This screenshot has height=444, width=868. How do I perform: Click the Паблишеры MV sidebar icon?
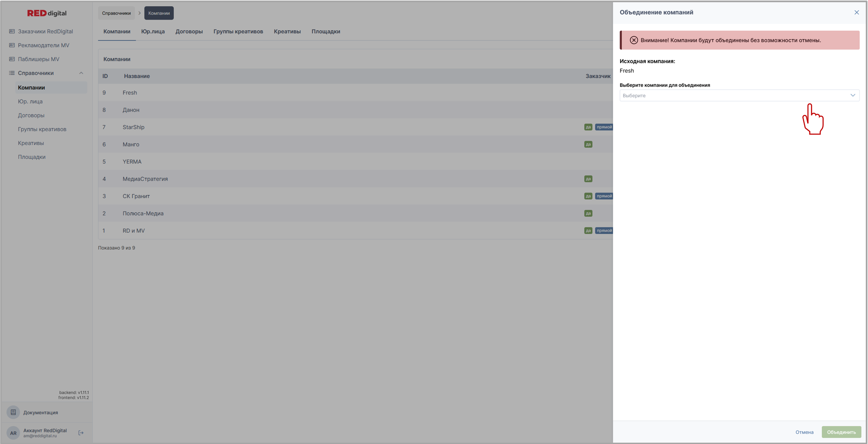12,59
